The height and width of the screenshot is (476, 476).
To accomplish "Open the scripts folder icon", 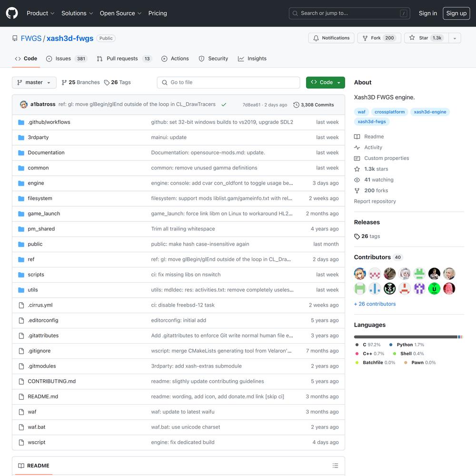I will (x=21, y=275).
